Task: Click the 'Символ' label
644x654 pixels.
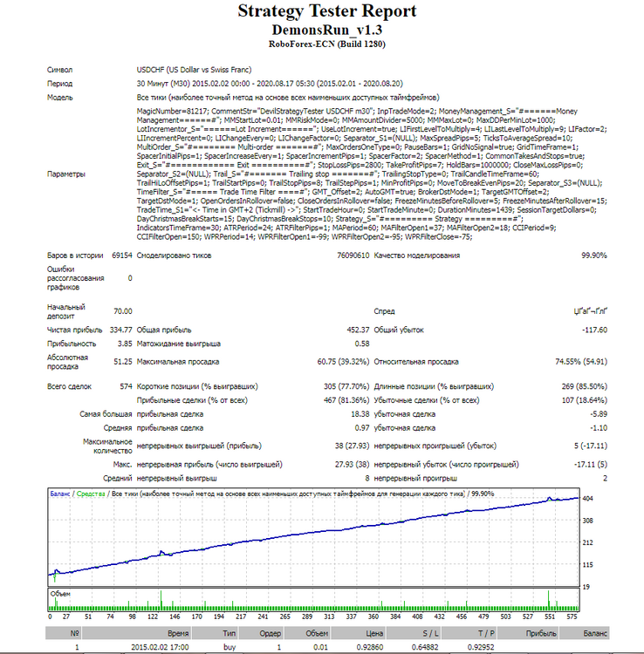Action: (x=59, y=70)
